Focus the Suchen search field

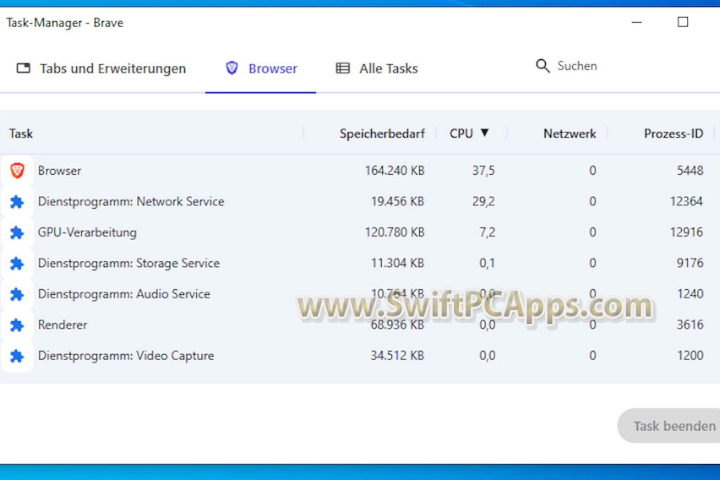click(577, 66)
